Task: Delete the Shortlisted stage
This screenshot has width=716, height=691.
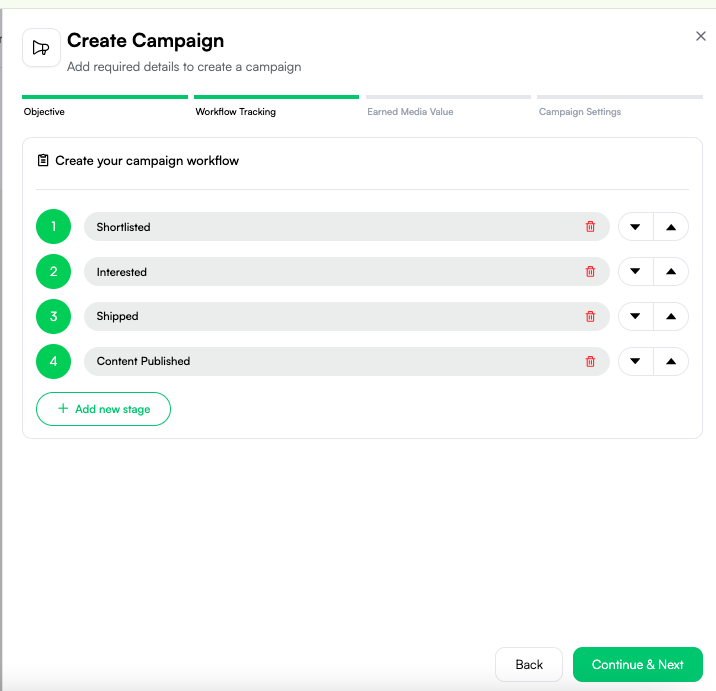Action: tap(590, 227)
